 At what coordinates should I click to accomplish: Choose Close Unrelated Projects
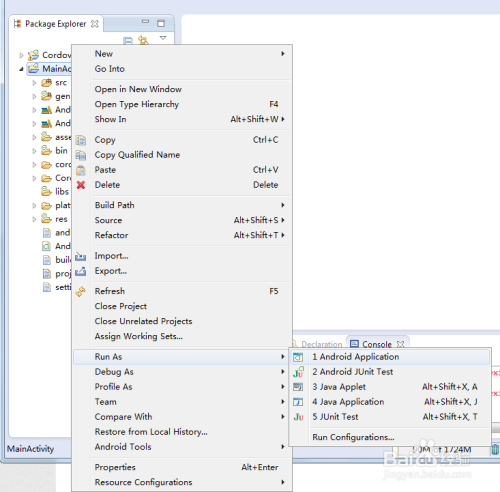click(x=182, y=321)
